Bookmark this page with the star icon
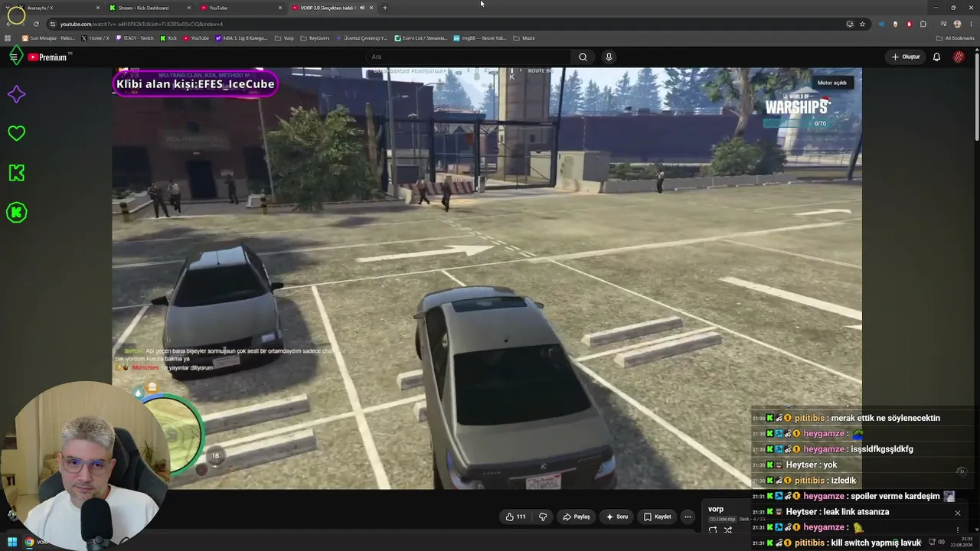Image resolution: width=980 pixels, height=551 pixels. 862,24
